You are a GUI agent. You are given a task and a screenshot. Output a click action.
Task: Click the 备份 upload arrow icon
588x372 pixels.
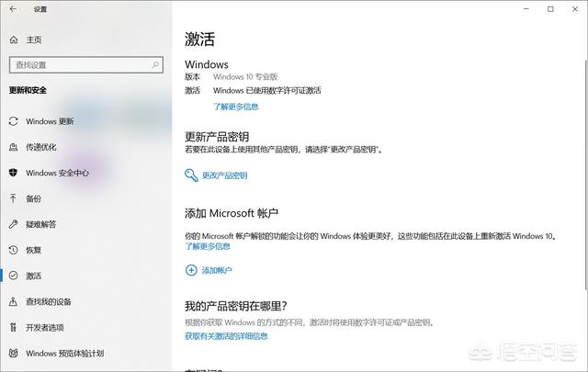coord(14,198)
